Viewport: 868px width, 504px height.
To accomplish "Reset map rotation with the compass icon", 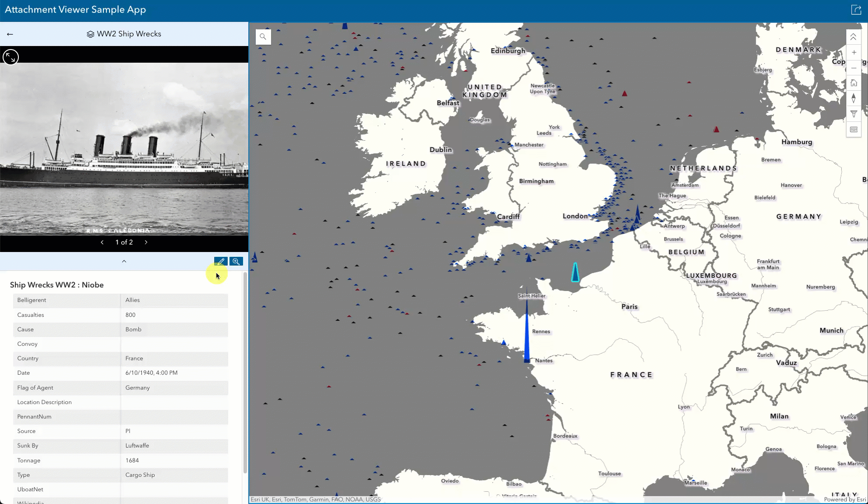I will [854, 99].
